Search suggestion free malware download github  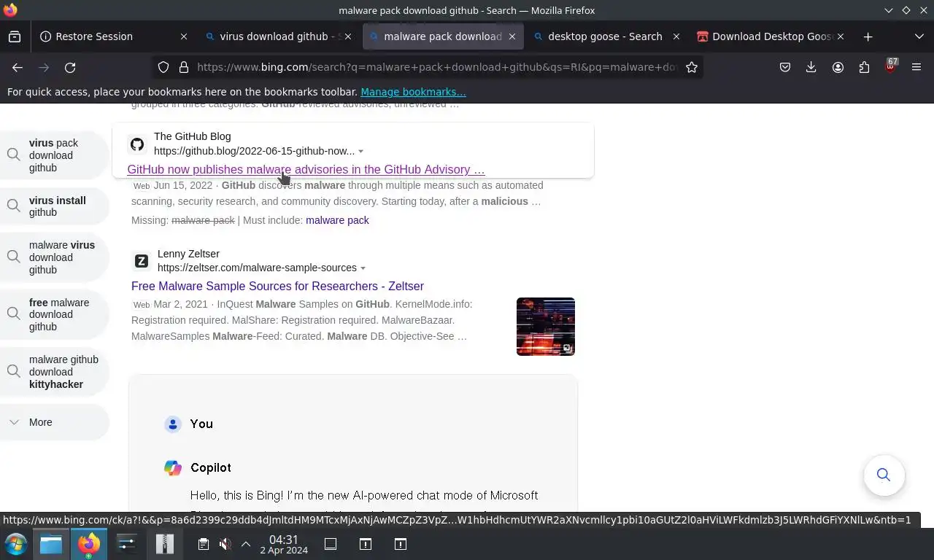coord(55,314)
